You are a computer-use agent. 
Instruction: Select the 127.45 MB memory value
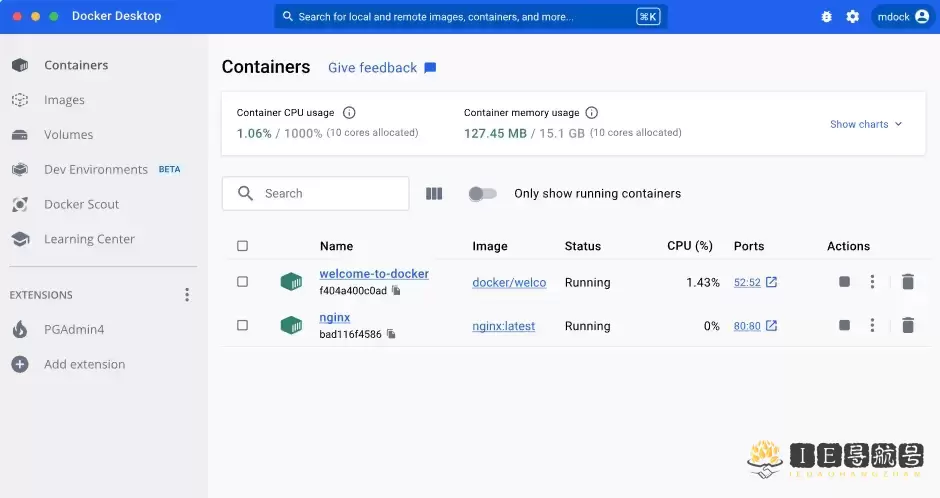(x=495, y=134)
